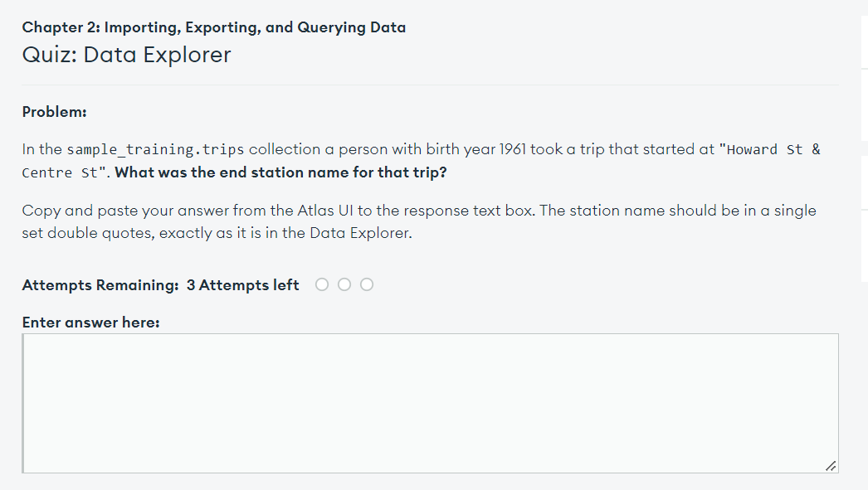Click the answer box resize handle
The height and width of the screenshot is (490, 868).
click(831, 466)
